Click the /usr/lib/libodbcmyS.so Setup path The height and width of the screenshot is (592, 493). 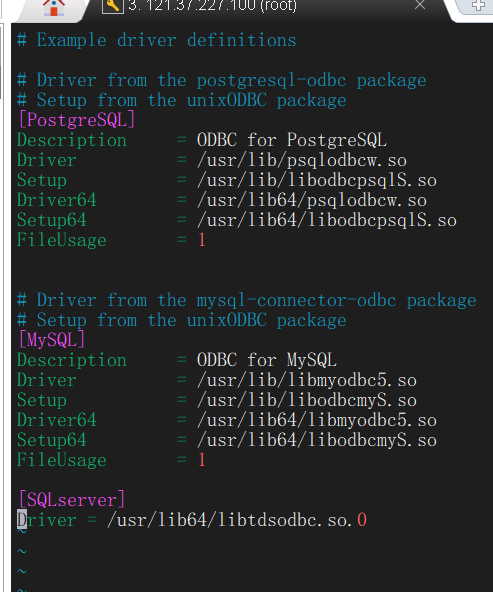coord(307,400)
